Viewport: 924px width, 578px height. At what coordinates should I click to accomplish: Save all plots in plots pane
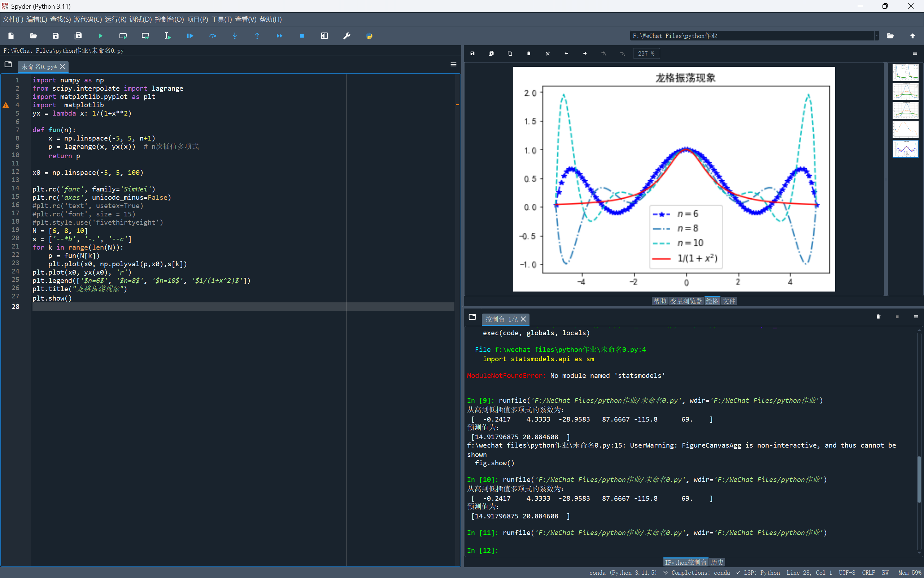(x=491, y=53)
